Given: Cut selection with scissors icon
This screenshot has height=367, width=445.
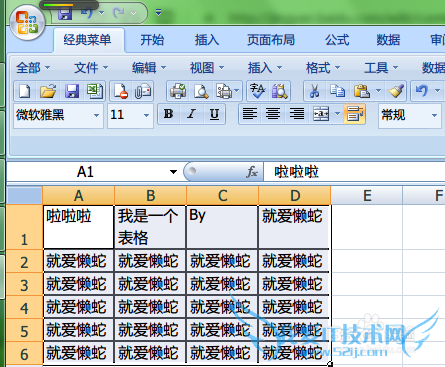Looking at the screenshot, I should (314, 91).
